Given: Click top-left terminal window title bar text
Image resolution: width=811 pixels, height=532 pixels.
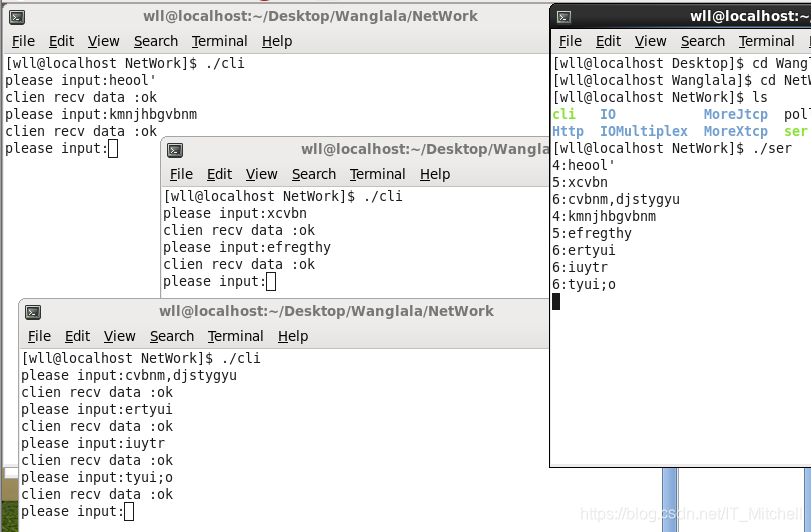Looking at the screenshot, I should point(310,16).
